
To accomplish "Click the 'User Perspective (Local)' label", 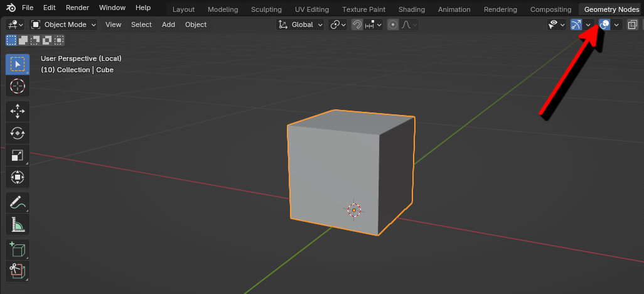I will click(82, 58).
